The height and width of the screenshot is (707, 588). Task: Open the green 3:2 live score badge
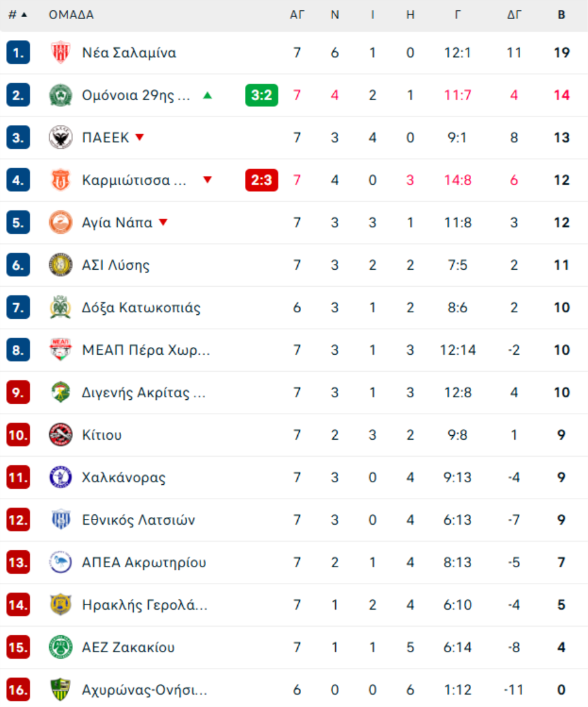[x=261, y=95]
